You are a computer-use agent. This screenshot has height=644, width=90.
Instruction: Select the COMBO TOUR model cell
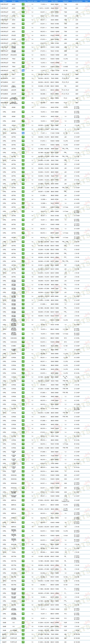14,350
